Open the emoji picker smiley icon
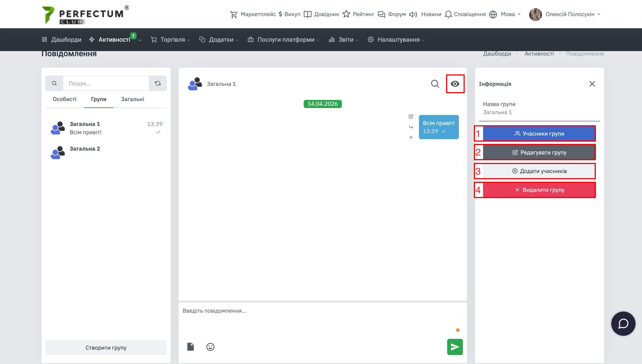Viewport: 642px width, 364px height. 210,347
